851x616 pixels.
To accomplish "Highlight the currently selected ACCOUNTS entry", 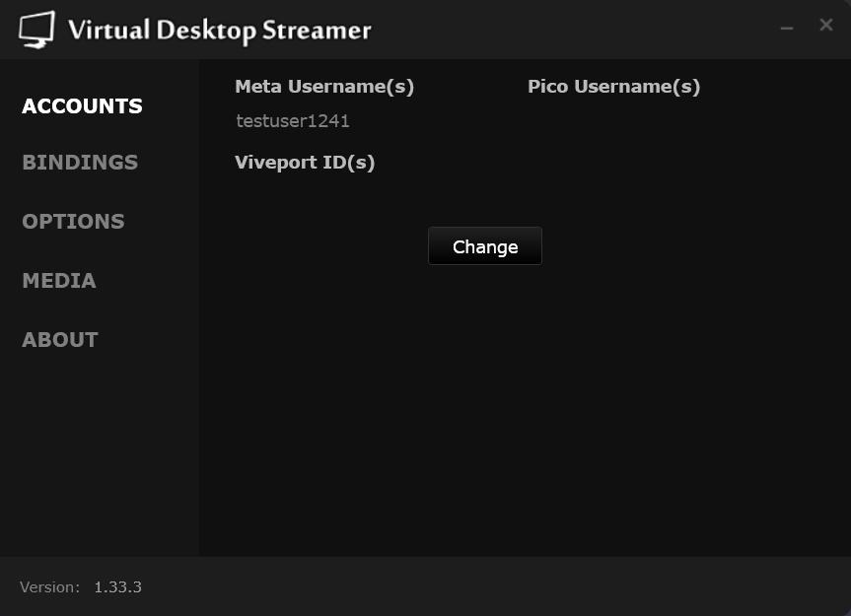I will [82, 105].
